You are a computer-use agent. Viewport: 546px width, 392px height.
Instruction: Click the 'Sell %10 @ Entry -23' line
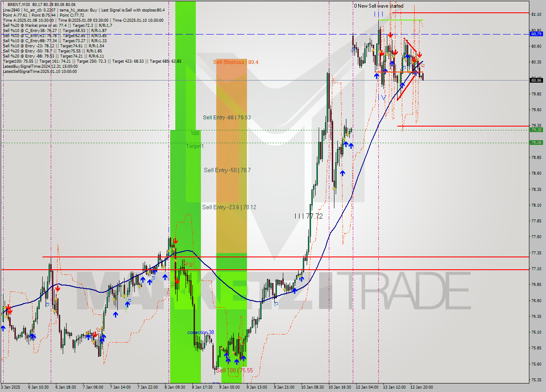53,46
